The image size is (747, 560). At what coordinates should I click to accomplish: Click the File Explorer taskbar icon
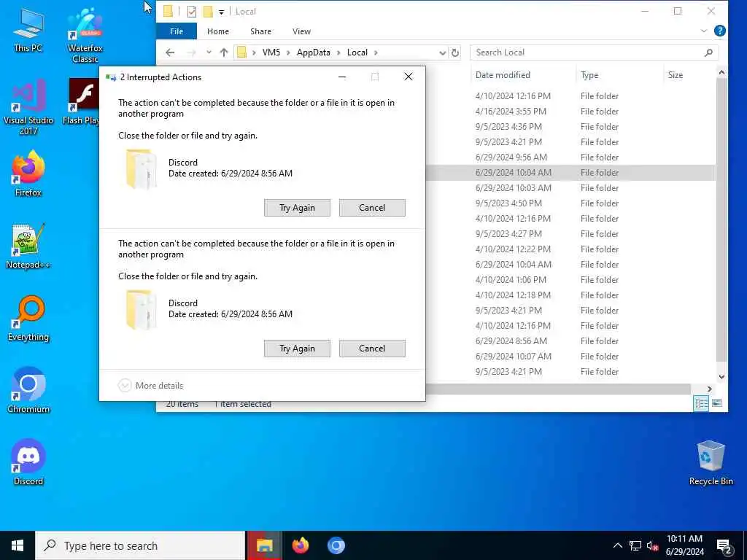(x=264, y=545)
